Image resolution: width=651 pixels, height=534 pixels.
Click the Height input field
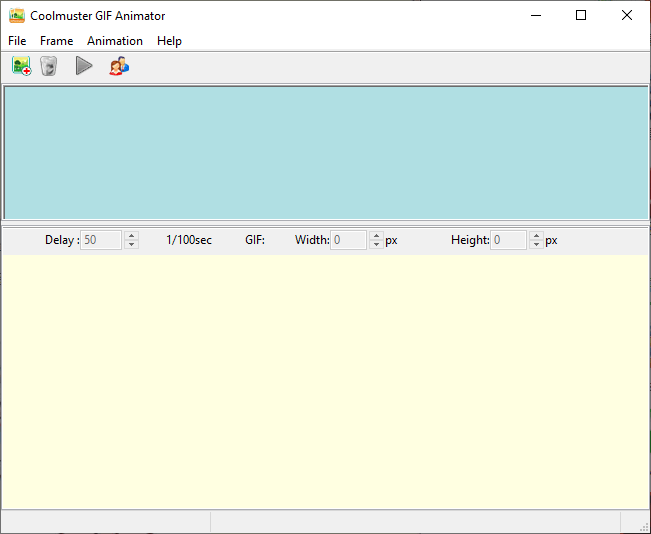tap(509, 240)
